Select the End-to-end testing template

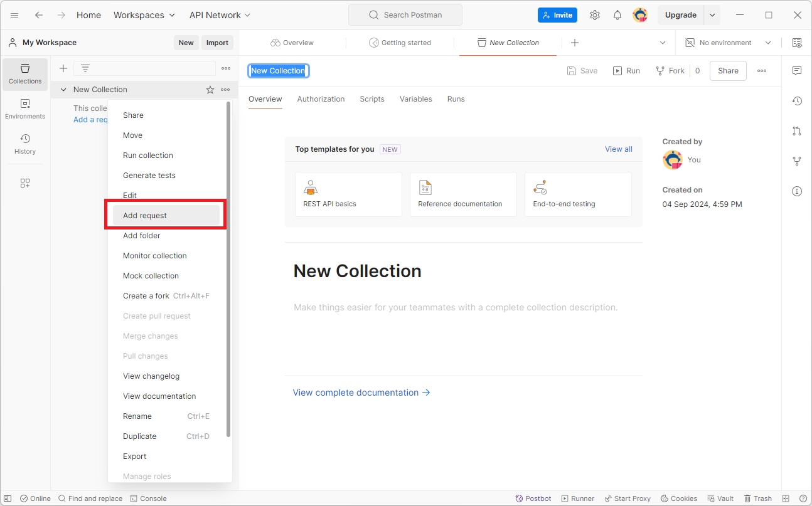click(578, 194)
